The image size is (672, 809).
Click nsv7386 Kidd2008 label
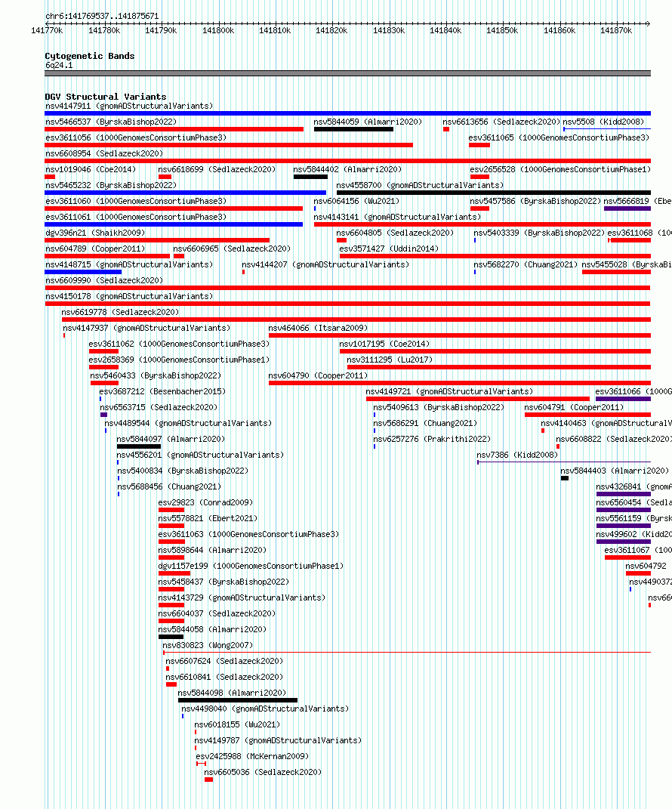tap(517, 455)
